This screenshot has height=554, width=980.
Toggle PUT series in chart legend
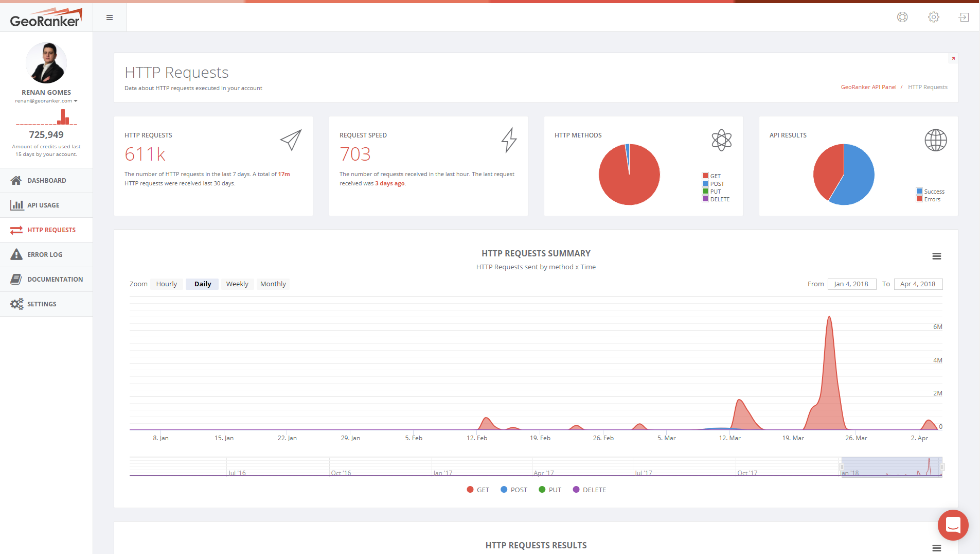click(550, 490)
